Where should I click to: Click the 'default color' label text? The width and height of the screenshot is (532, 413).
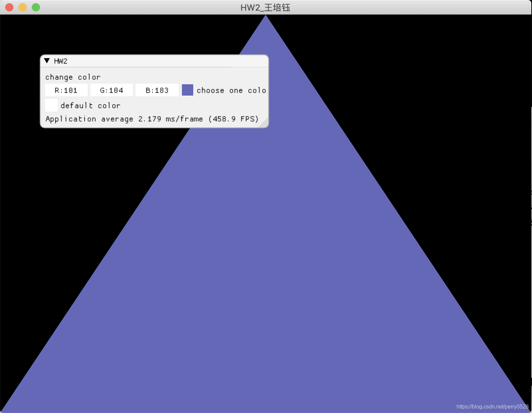click(90, 106)
